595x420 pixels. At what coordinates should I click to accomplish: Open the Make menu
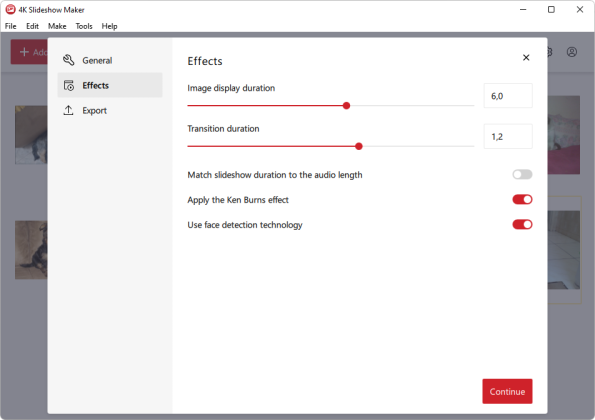(x=57, y=26)
